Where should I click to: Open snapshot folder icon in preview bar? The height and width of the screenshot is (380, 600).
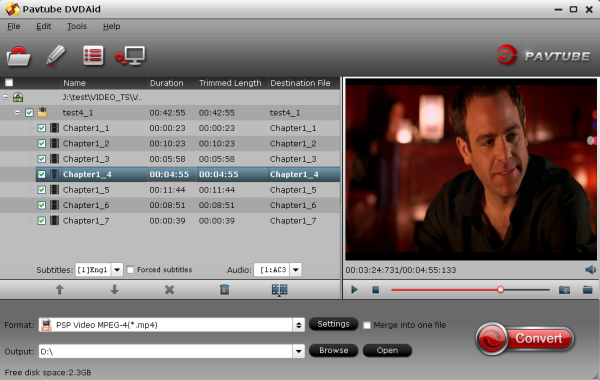pos(588,290)
